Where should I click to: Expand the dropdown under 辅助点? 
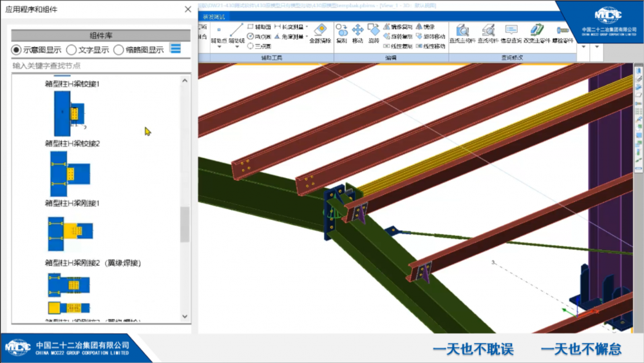pyautogui.click(x=219, y=47)
